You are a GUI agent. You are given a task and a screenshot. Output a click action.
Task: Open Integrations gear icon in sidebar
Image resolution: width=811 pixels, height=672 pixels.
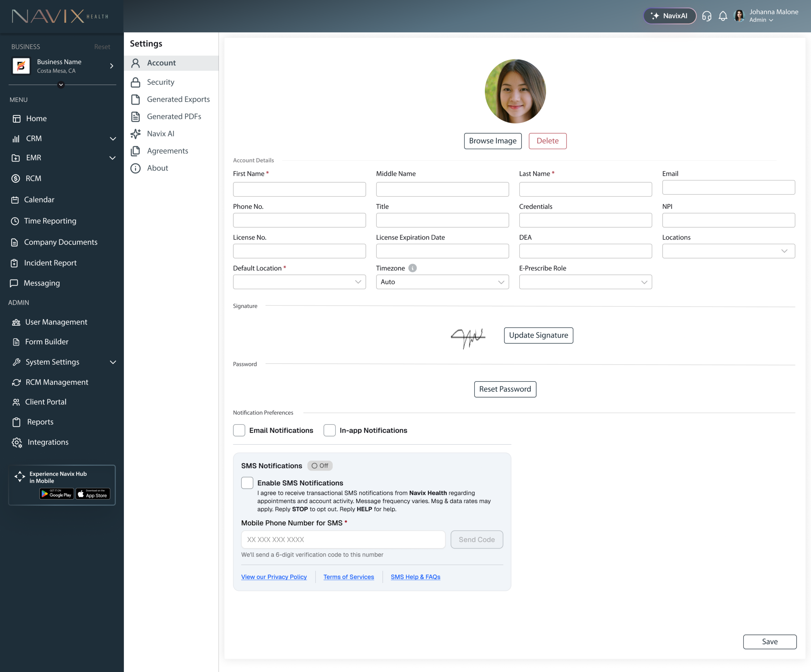[x=16, y=442]
